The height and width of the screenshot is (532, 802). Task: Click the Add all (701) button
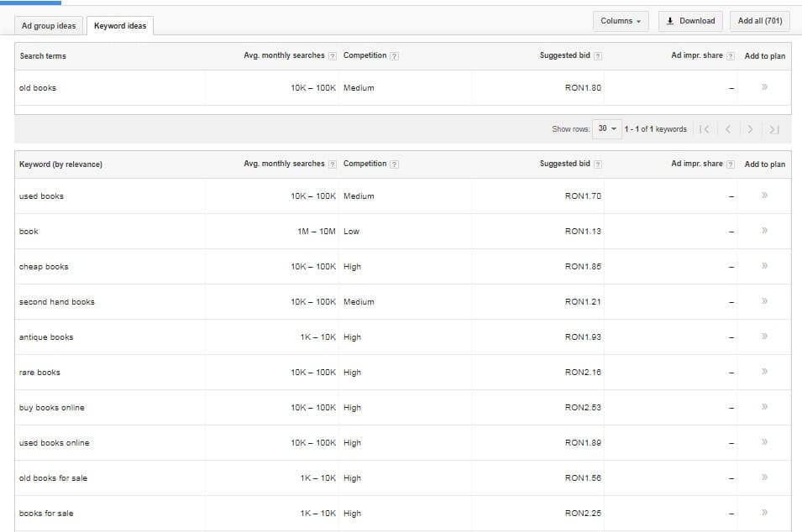(758, 20)
